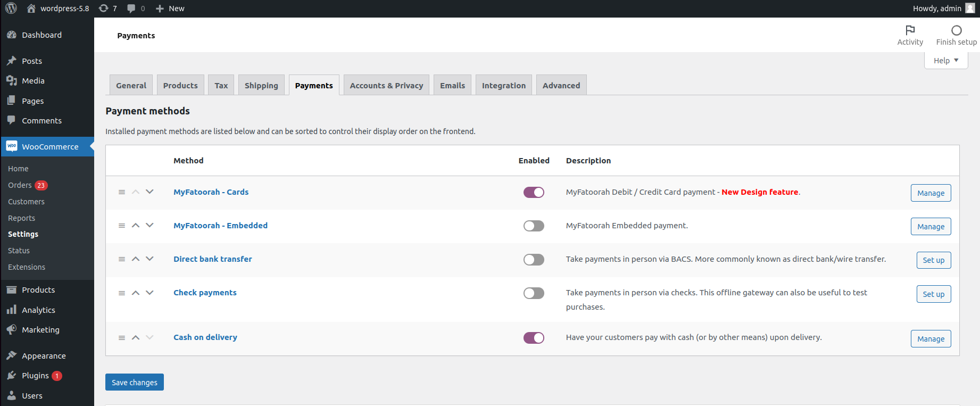The width and height of the screenshot is (980, 406).
Task: Click the Analytics bar chart icon
Action: click(x=12, y=310)
